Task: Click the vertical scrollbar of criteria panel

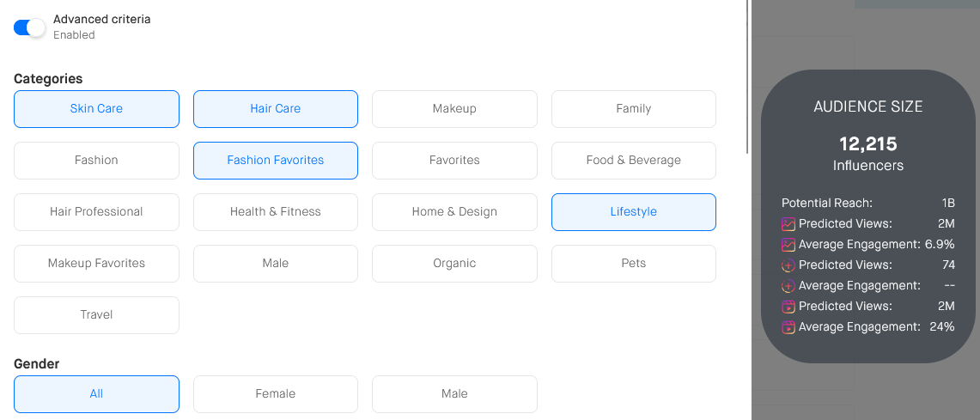Action: point(748,77)
